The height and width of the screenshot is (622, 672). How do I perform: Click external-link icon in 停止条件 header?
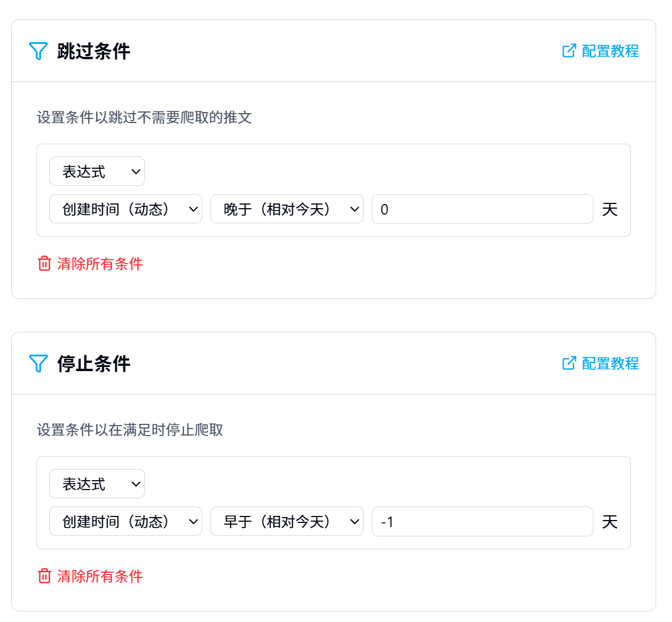click(569, 363)
